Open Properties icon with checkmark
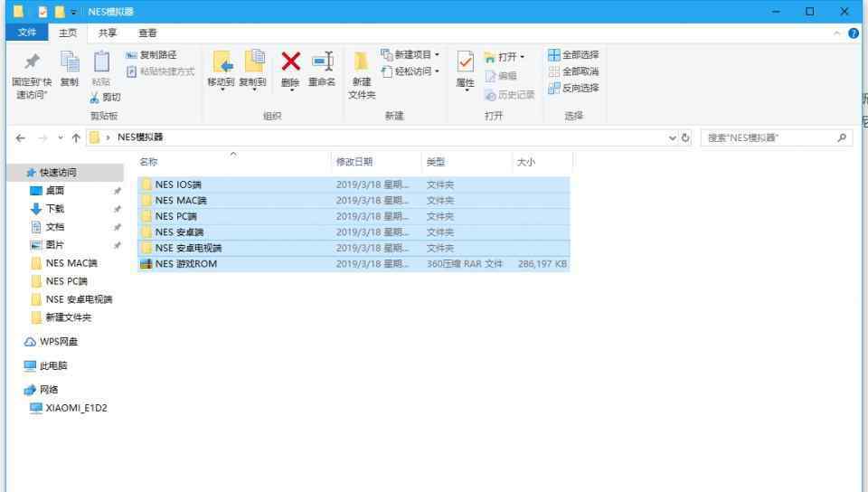The image size is (868, 492). 465,63
